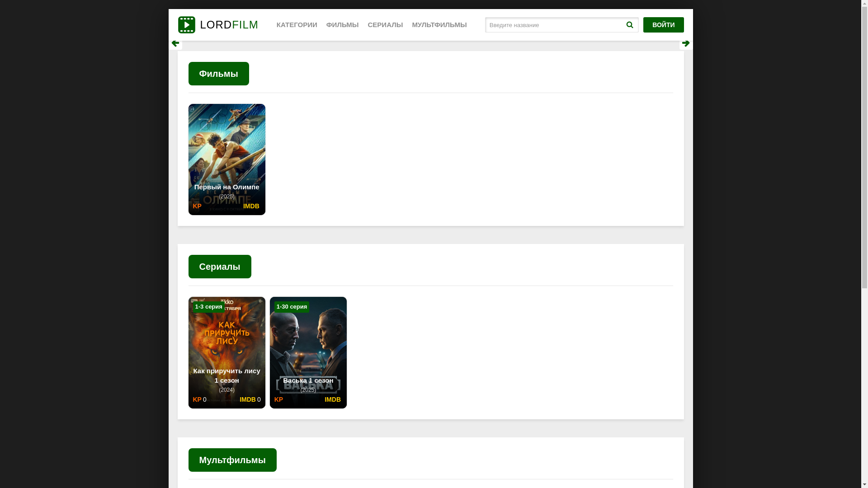
Task: Click the right green arrow icon
Action: point(685,43)
